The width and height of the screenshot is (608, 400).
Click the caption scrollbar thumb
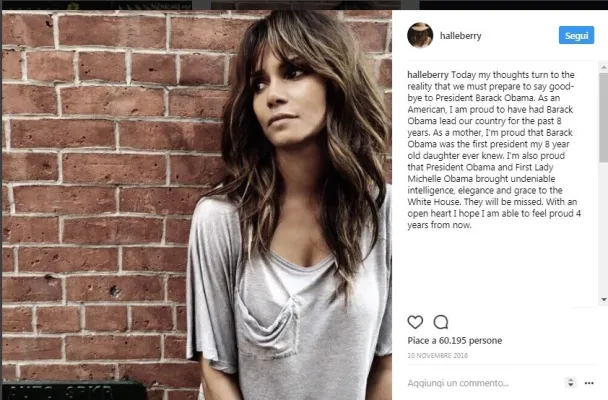[x=603, y=117]
